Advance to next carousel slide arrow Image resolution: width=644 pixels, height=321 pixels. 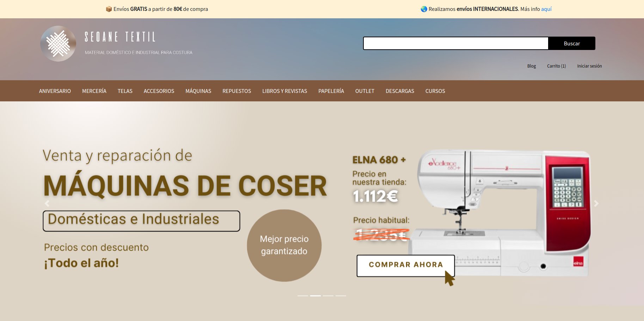click(596, 203)
